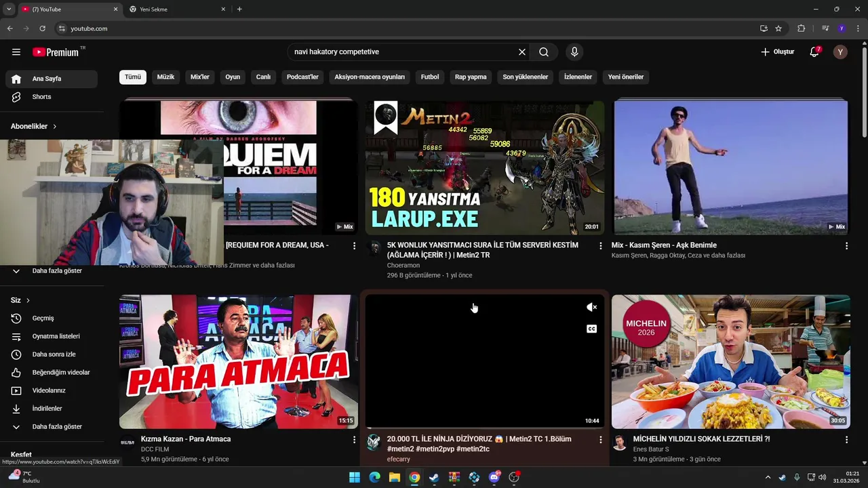Screen dimensions: 868x488
Task: Select the Canlı filter chip
Action: (x=263, y=77)
